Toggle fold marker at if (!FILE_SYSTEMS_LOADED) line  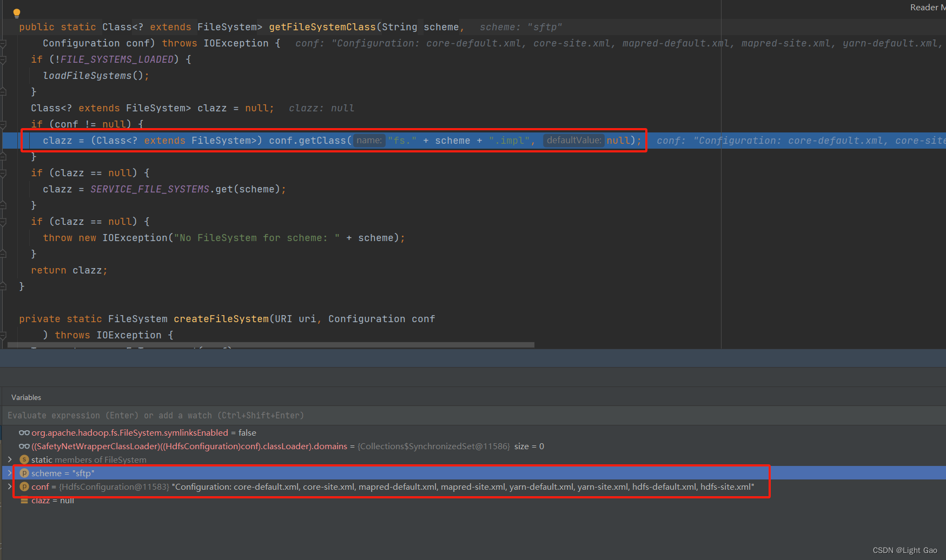(3, 59)
